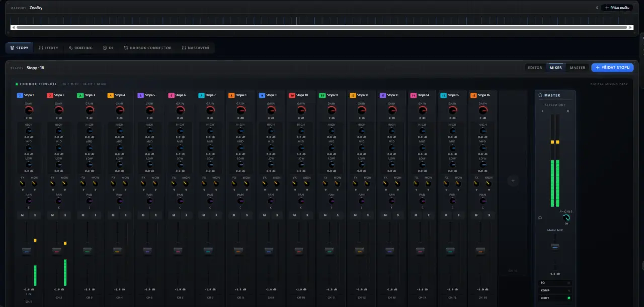Click the cyan number badge of Stopa 15
The image size is (644, 307).
click(x=443, y=95)
